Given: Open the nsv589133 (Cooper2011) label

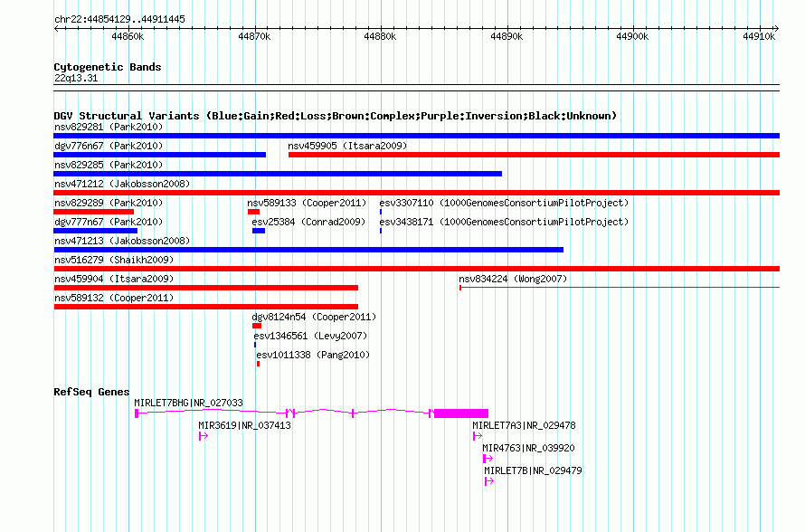Looking at the screenshot, I should pos(307,203).
